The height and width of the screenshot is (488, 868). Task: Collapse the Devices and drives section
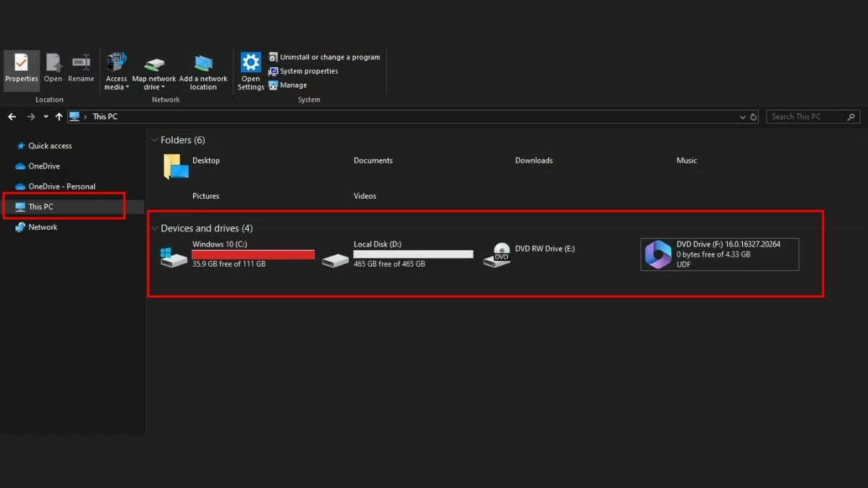[x=155, y=228]
